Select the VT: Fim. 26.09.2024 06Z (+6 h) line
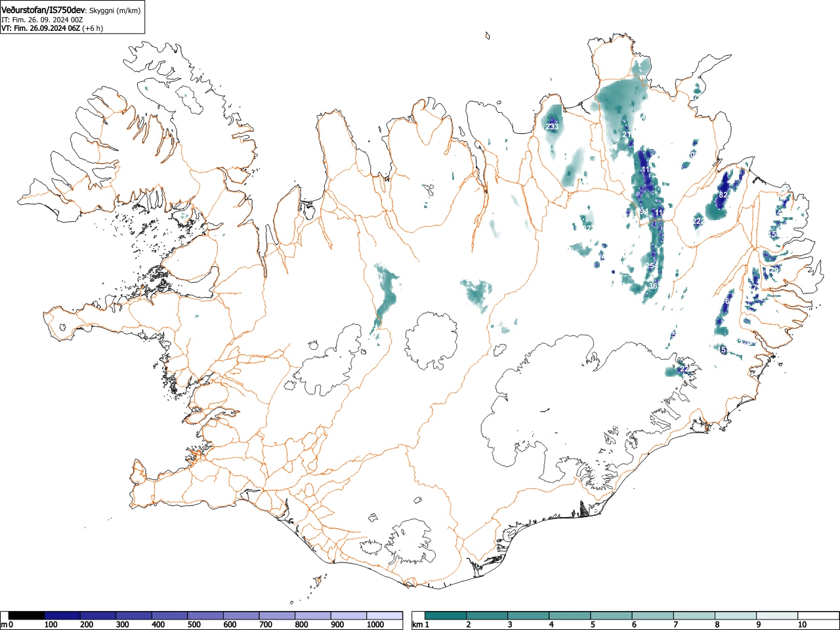The width and height of the screenshot is (840, 630). pos(52,28)
